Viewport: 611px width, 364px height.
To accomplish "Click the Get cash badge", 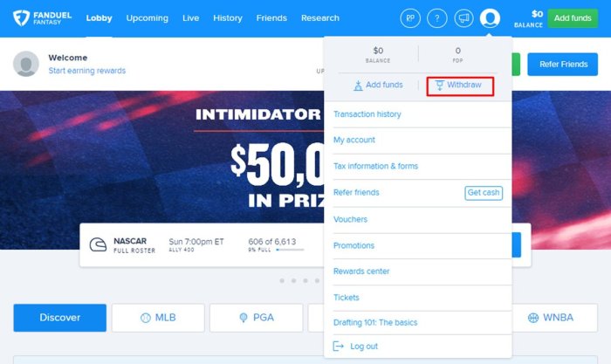I will coord(484,193).
